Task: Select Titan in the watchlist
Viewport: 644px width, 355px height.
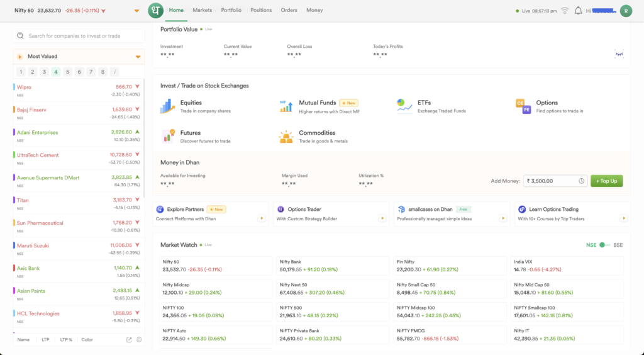Action: tap(79, 203)
